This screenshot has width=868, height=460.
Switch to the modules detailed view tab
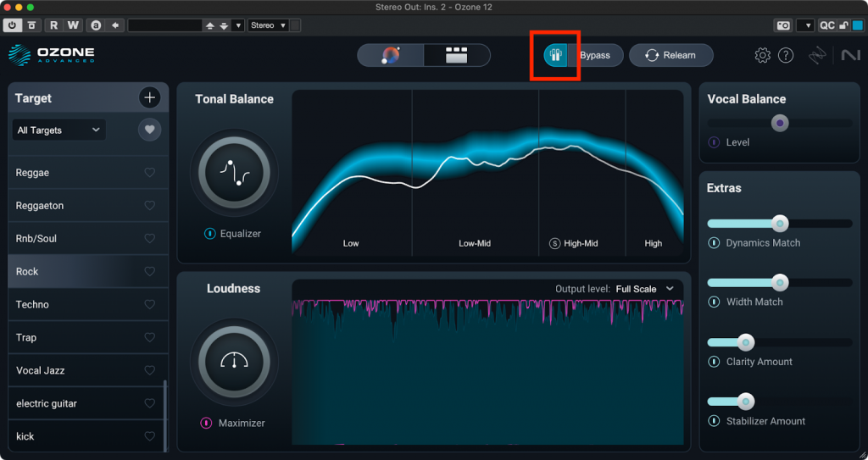457,56
